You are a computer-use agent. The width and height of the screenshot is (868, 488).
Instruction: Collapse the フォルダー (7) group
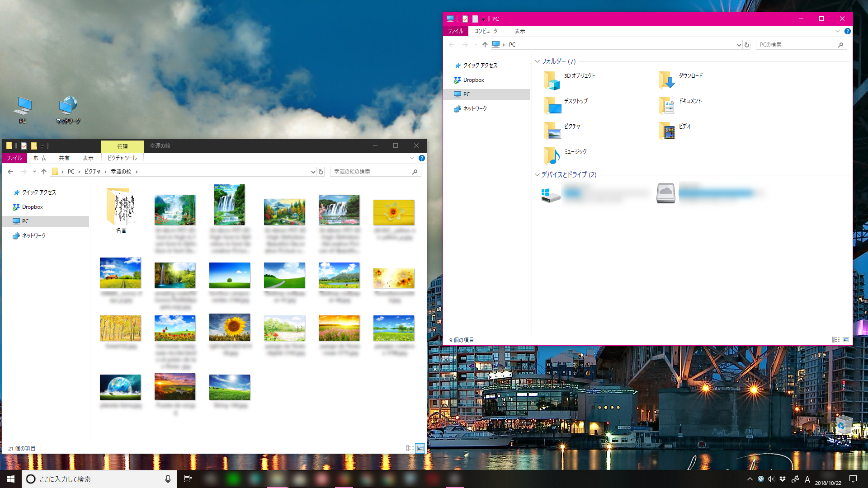(x=537, y=61)
